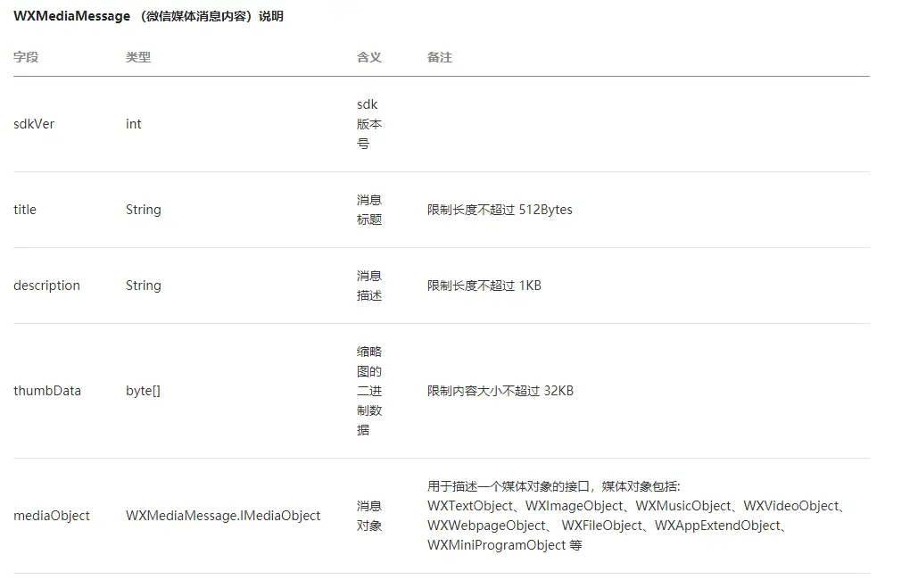Image resolution: width=918 pixels, height=588 pixels.
Task: Select the 用于描述一个媒体对象的接口 note line
Action: pyautogui.click(x=554, y=486)
